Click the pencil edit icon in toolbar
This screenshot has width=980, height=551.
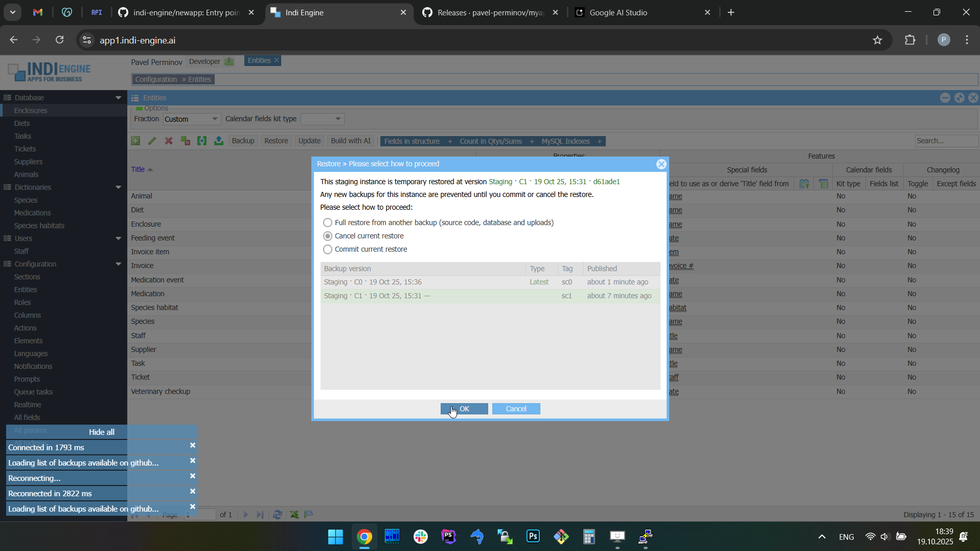(x=152, y=141)
